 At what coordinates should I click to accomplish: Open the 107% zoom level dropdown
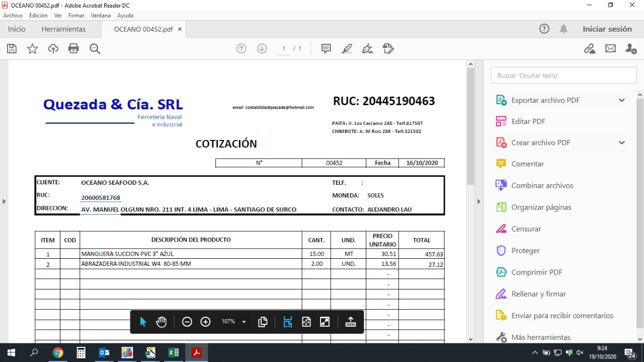[x=244, y=322]
